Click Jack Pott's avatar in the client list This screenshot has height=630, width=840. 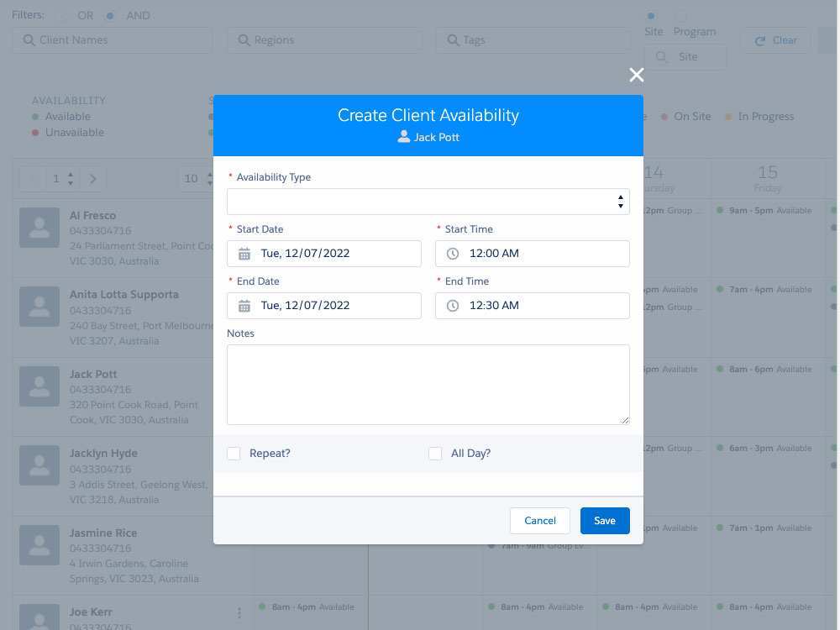[x=39, y=387]
